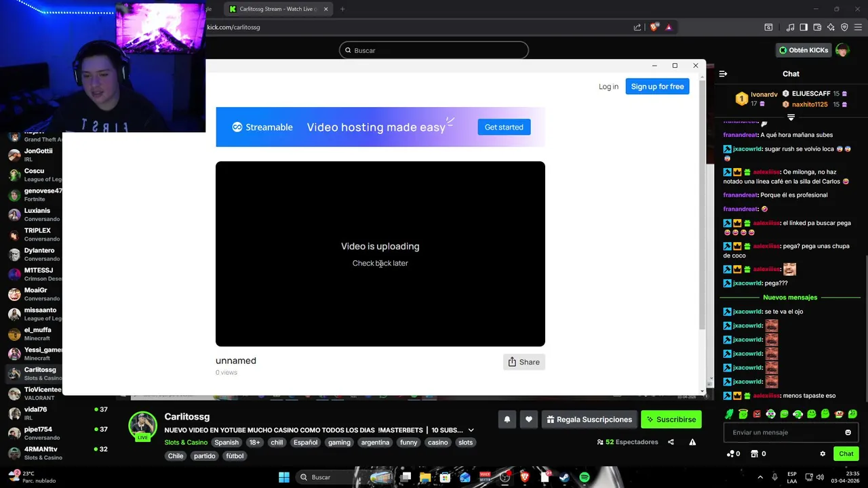Click the user avatar next to Obtén KICKs
Image resolution: width=868 pixels, height=488 pixels.
pos(842,50)
